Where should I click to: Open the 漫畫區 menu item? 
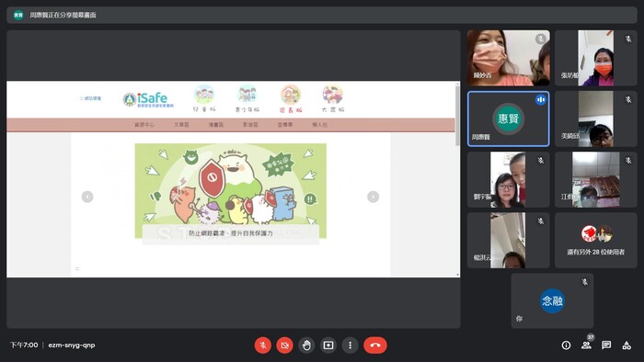pos(215,125)
